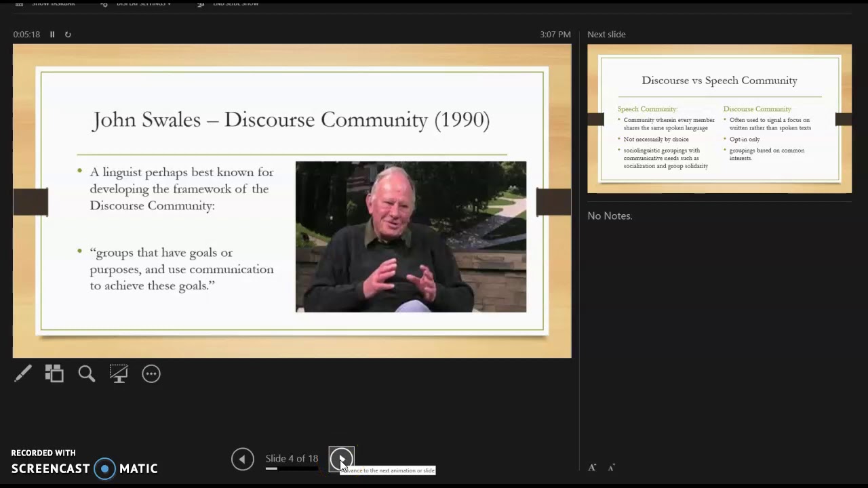Viewport: 868px width, 488px height.
Task: Click the No Notes pane text
Action: click(x=610, y=216)
